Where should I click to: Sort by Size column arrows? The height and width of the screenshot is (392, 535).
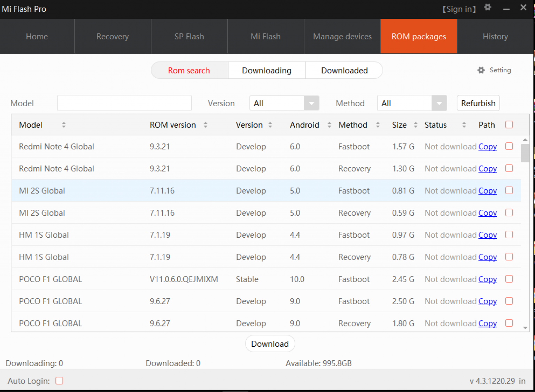coord(416,125)
